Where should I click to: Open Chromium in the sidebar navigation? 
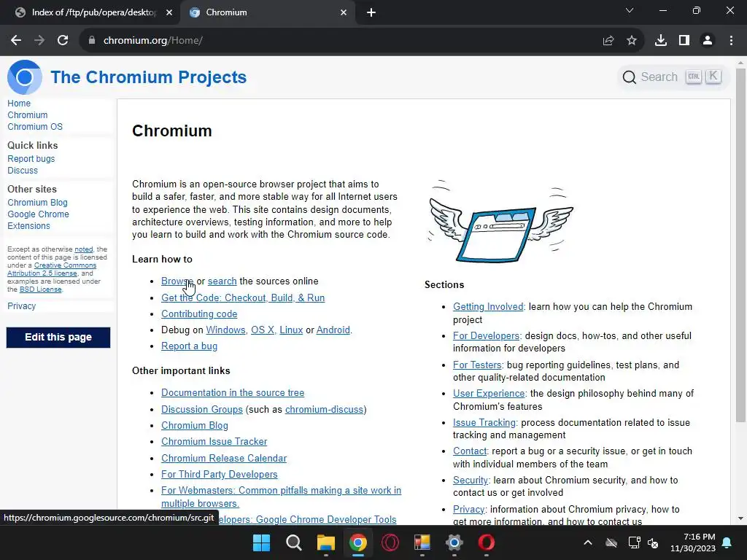tap(28, 115)
